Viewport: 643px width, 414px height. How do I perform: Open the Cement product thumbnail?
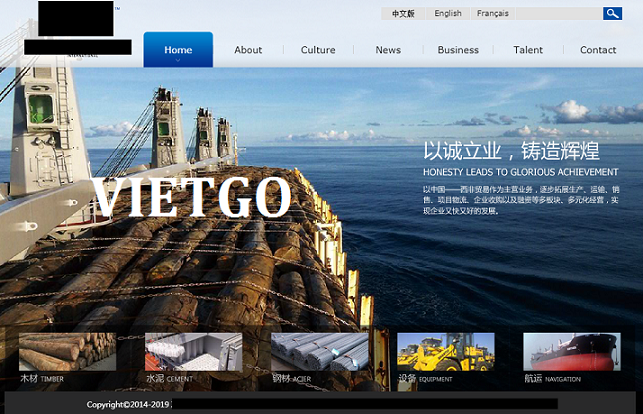click(194, 352)
